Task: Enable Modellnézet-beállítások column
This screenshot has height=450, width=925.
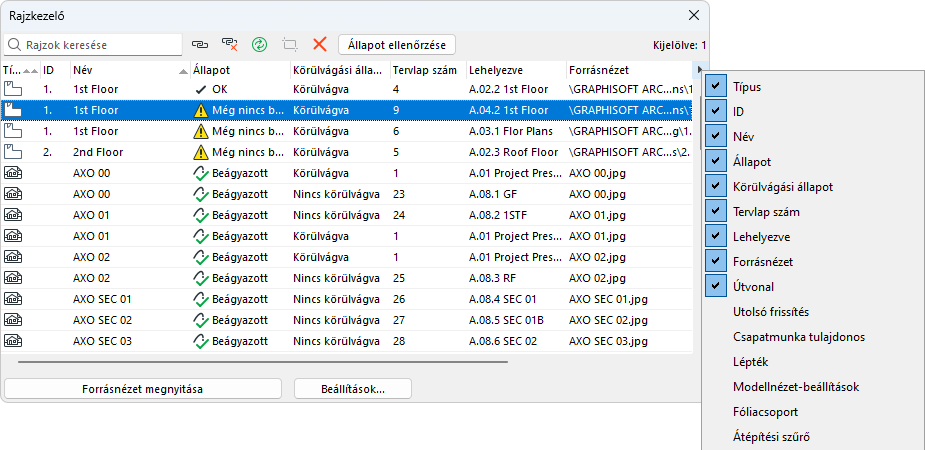Action: click(x=795, y=387)
